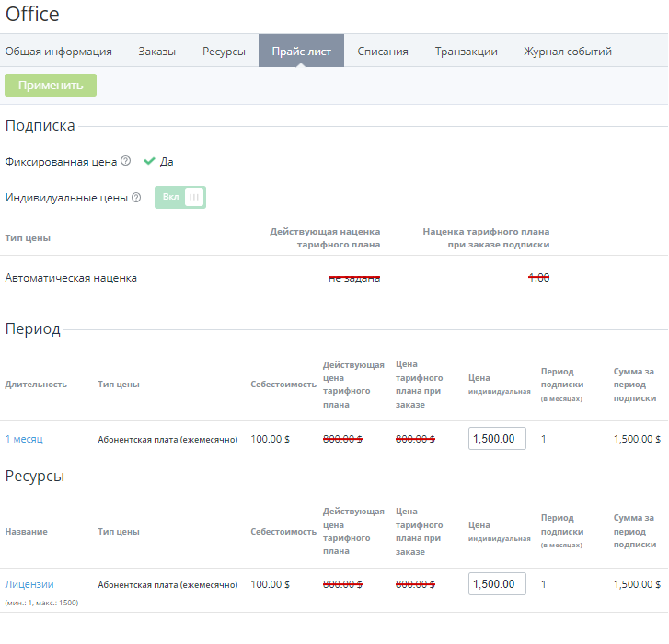Click the 'Наценка тарифного плана при заказе подписки' header
The image size is (669, 644).
click(486, 238)
